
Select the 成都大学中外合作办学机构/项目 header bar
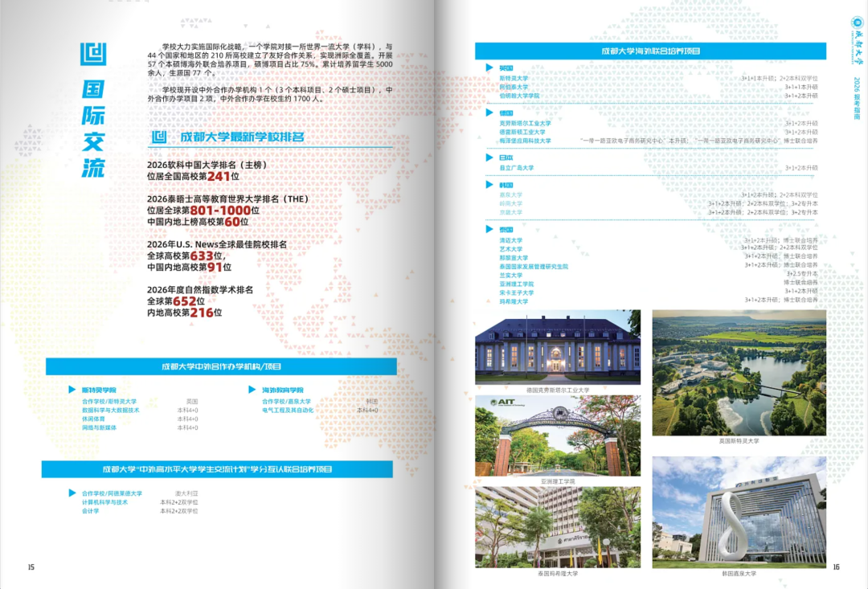(222, 366)
